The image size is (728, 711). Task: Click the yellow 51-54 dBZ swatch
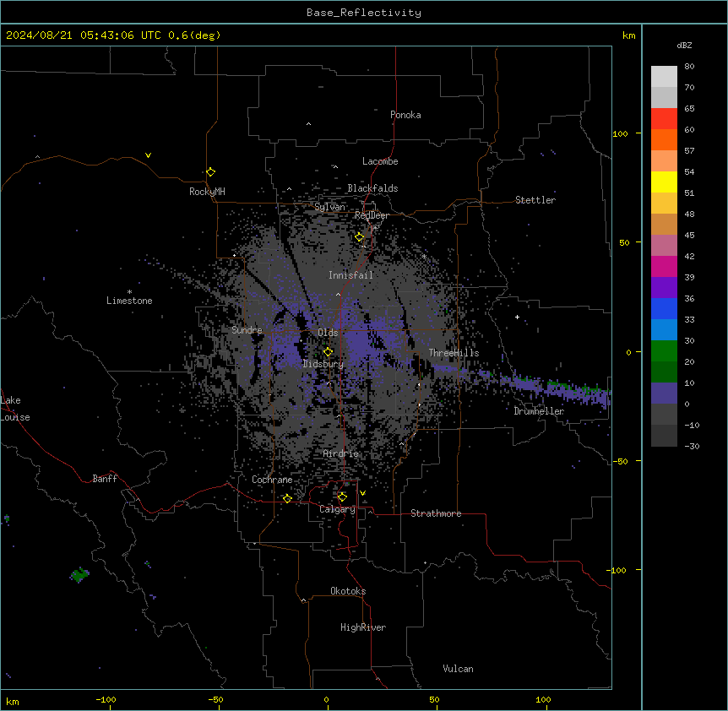pos(664,182)
